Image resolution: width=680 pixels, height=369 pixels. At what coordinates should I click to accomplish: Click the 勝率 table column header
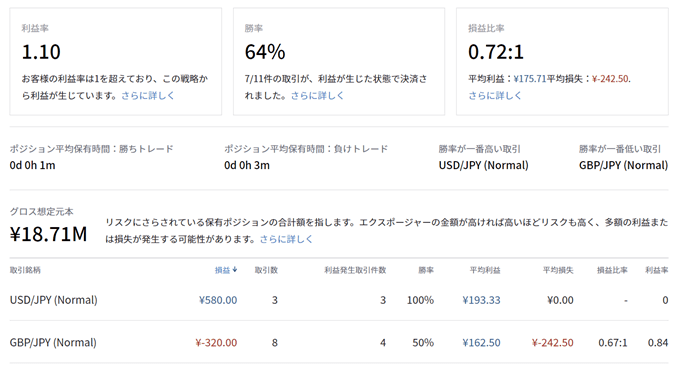click(426, 270)
